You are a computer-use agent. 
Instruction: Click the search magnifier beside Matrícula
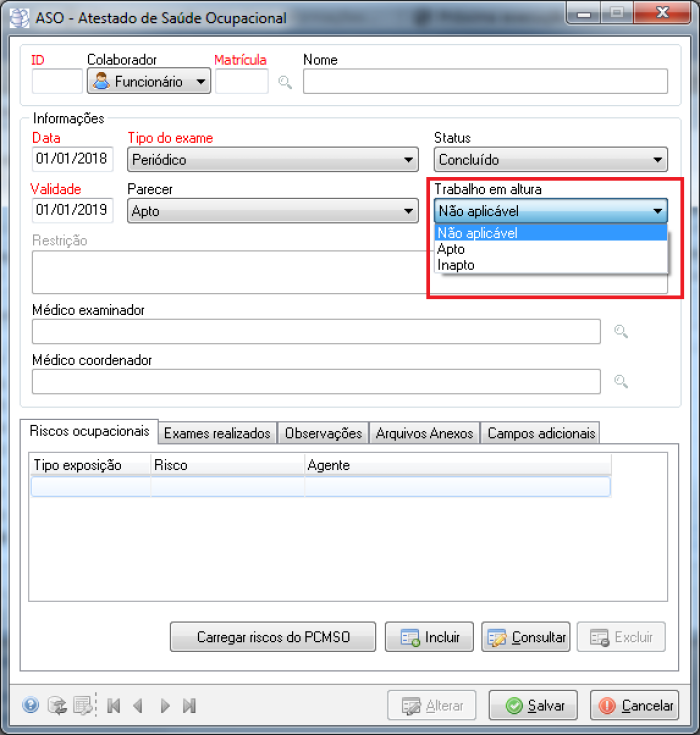(285, 82)
